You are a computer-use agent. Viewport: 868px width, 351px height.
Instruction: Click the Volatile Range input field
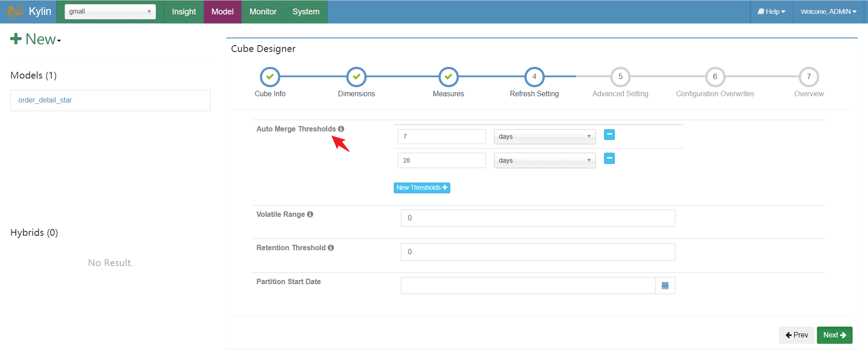point(538,218)
